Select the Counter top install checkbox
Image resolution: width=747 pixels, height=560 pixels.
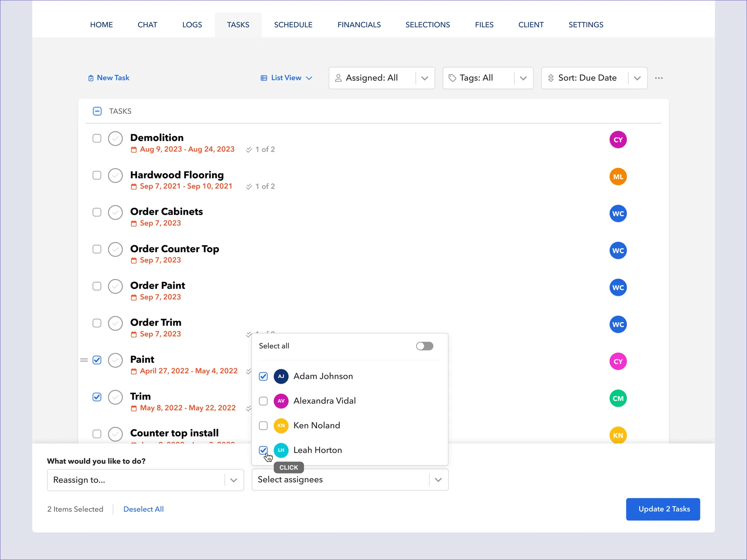tap(97, 434)
